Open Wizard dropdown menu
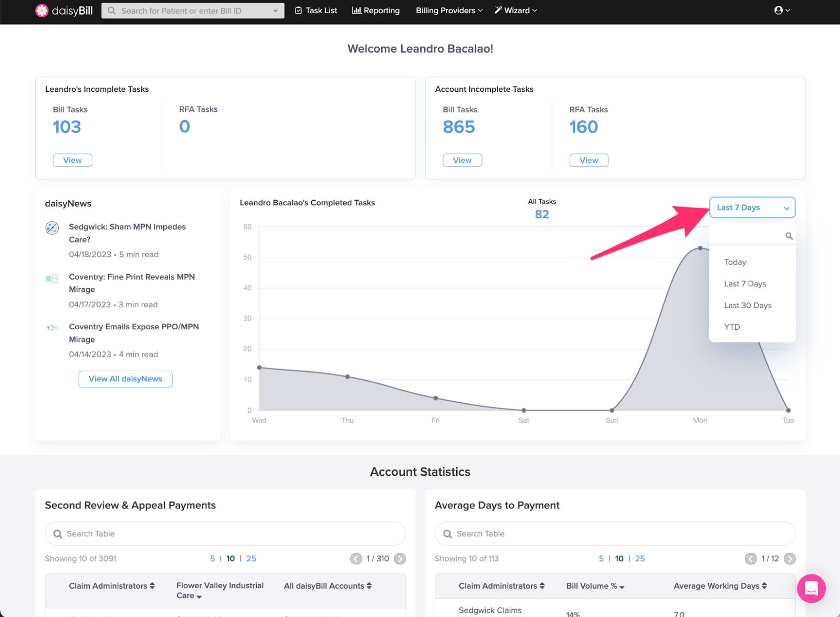The height and width of the screenshot is (617, 840). tap(516, 11)
